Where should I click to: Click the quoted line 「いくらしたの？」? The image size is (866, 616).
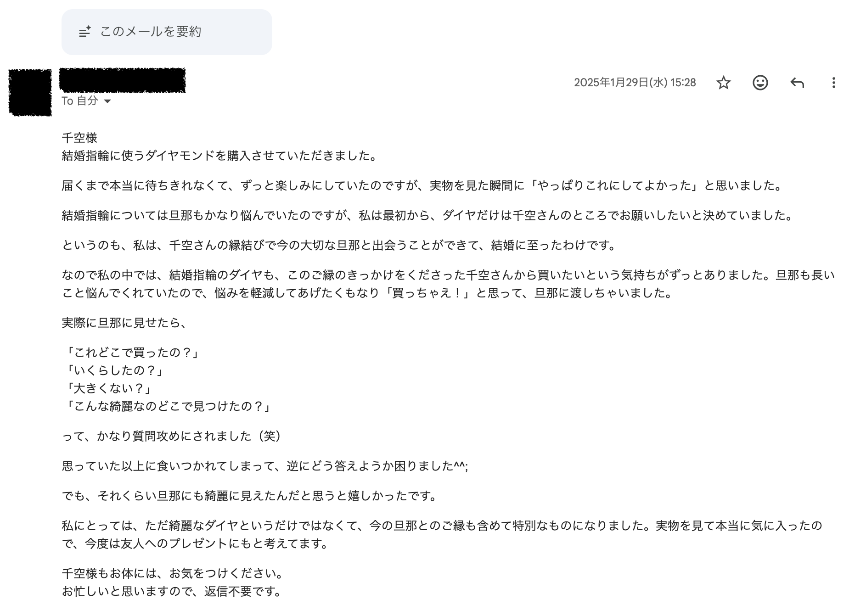coord(114,370)
